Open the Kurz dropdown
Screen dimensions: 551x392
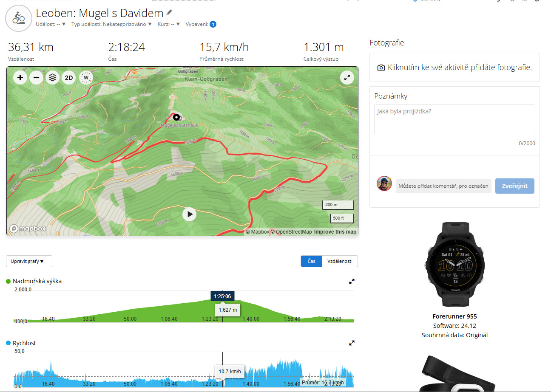pos(169,24)
